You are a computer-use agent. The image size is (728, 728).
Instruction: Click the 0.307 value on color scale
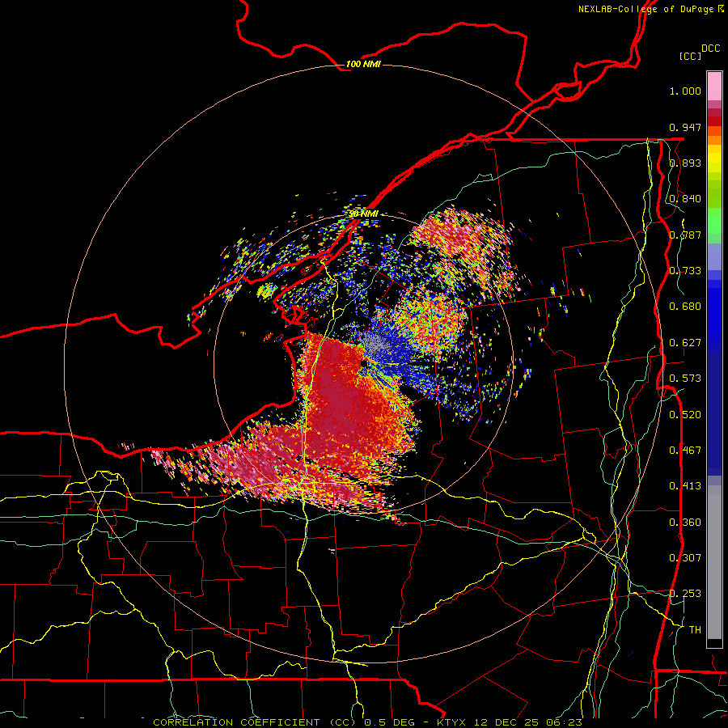685,558
